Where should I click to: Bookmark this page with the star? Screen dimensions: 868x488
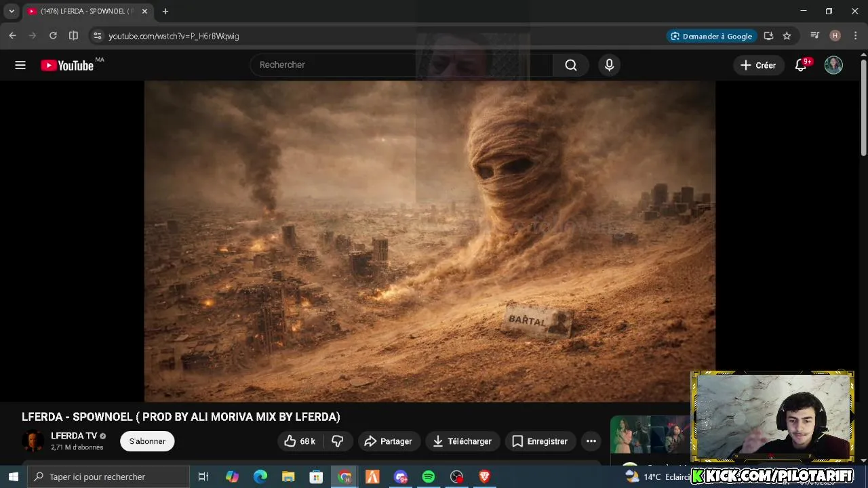(787, 36)
